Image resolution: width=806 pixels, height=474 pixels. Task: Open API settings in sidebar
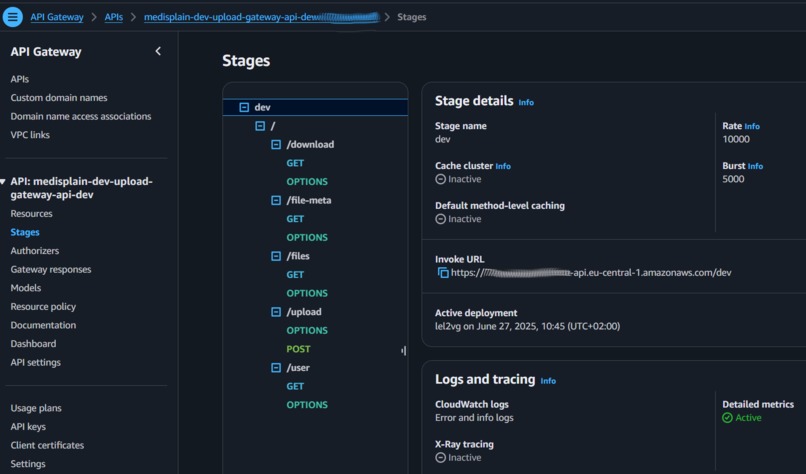tap(35, 362)
